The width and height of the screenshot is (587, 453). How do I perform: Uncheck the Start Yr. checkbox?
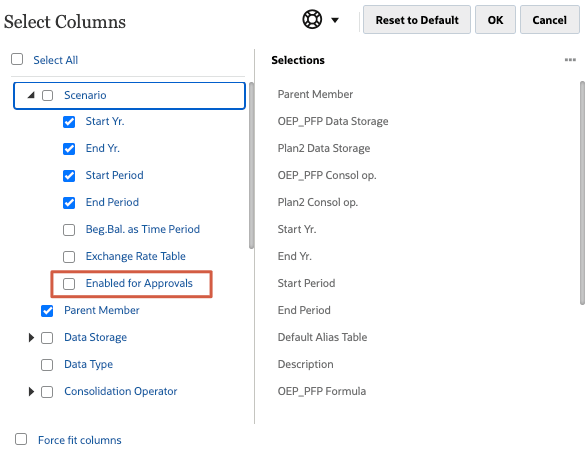point(69,122)
